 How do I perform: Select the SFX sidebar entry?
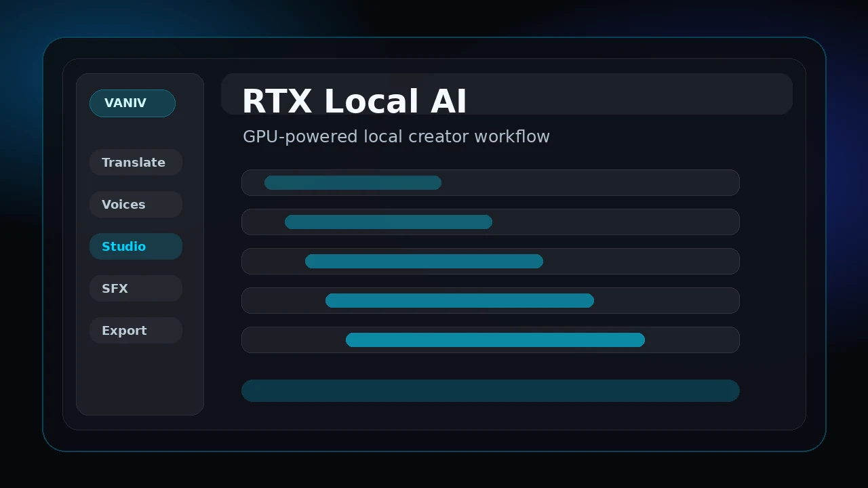tap(136, 288)
